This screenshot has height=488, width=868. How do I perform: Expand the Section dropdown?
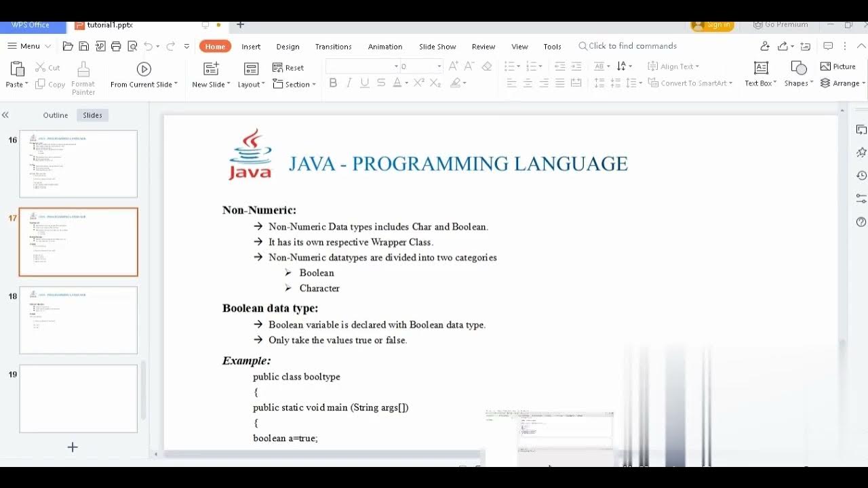[314, 85]
